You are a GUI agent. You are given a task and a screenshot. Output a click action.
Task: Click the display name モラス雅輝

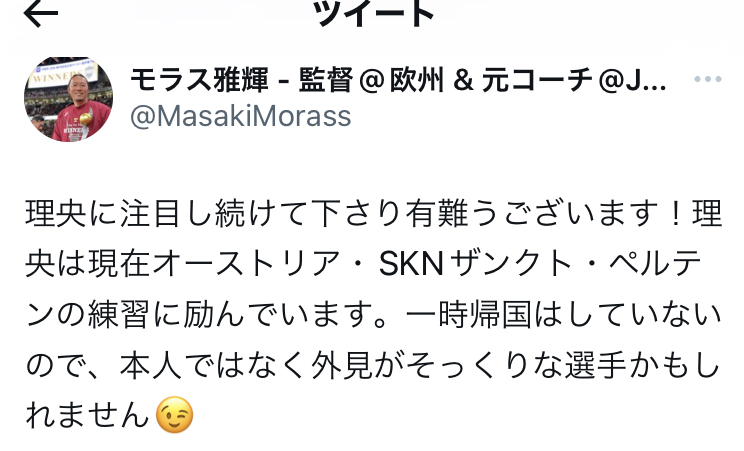click(x=199, y=80)
